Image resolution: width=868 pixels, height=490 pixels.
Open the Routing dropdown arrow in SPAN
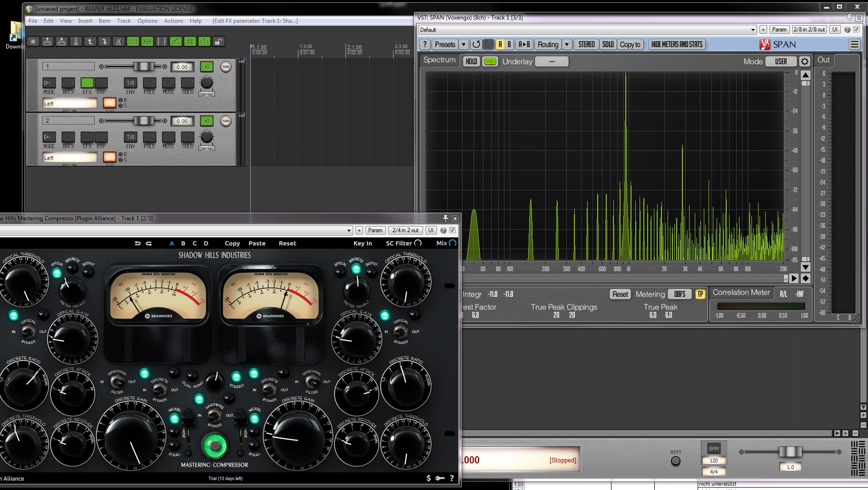click(567, 44)
